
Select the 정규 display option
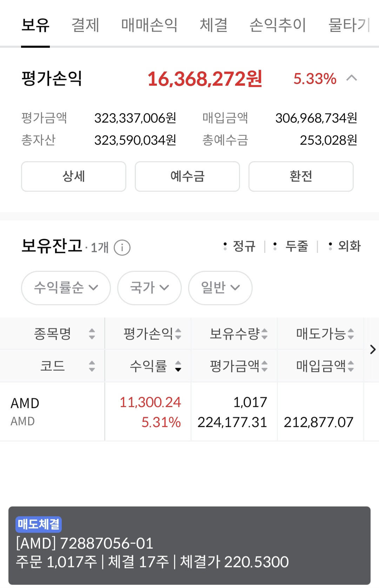point(240,246)
